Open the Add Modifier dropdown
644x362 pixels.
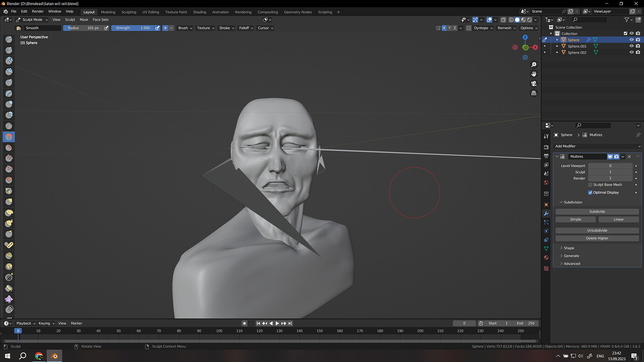(x=597, y=146)
